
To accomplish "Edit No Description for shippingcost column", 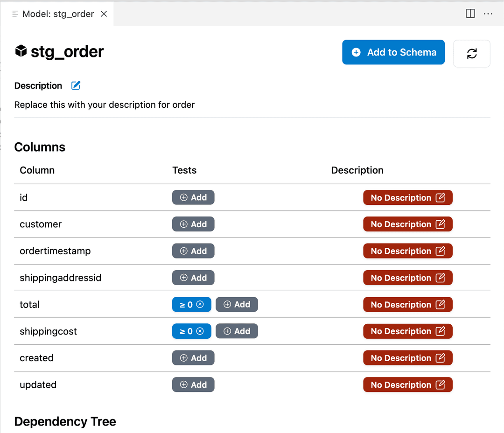I will (407, 331).
